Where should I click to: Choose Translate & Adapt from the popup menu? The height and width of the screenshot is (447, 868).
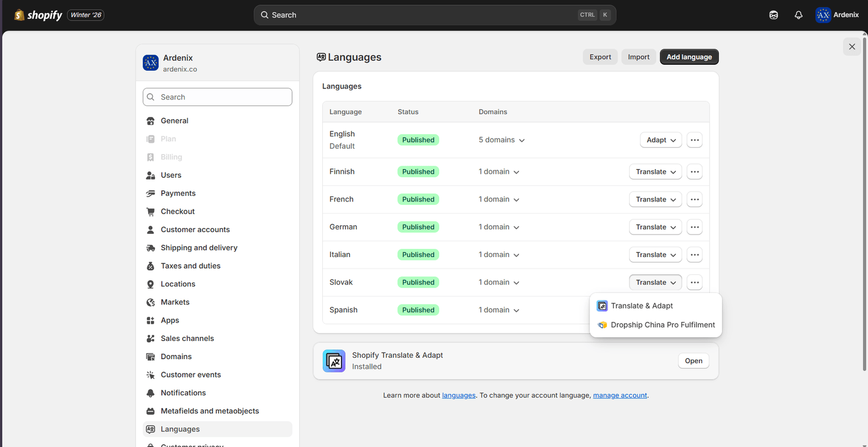coord(642,306)
